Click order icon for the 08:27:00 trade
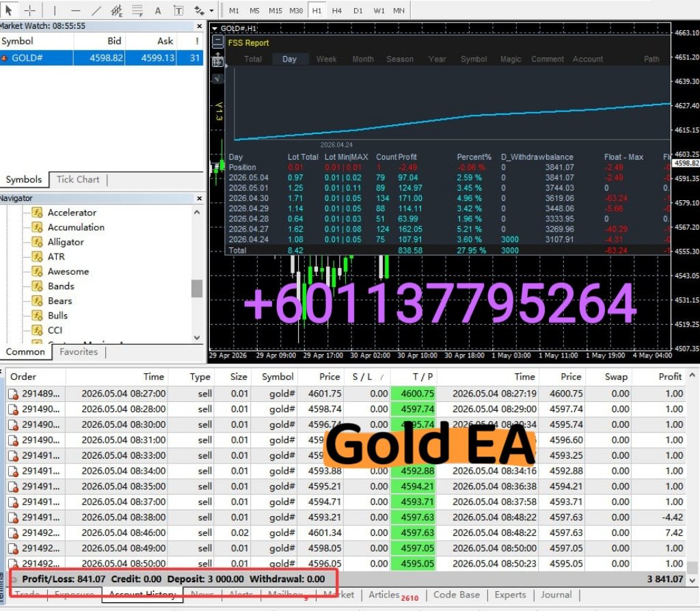Image resolution: width=700 pixels, height=611 pixels. click(14, 394)
